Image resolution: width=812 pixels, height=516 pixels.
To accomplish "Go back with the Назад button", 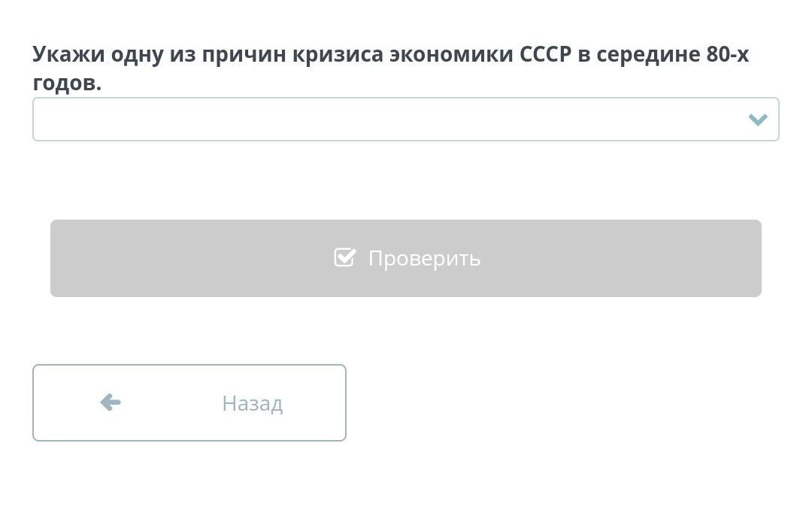I will click(189, 402).
